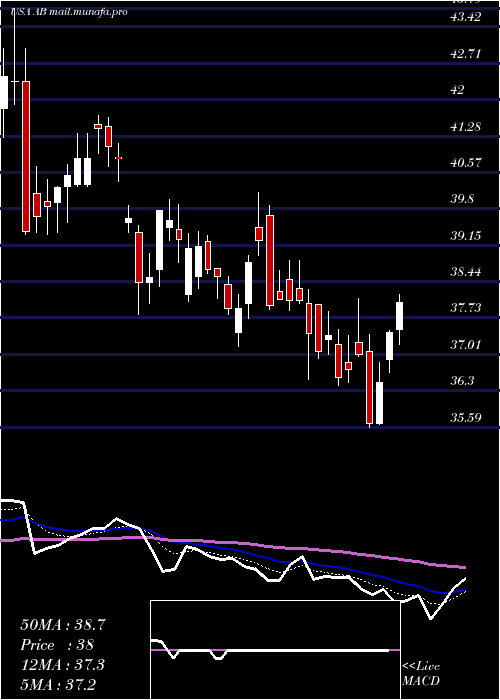
Task: Click the 42 price axis label
Action: (x=458, y=90)
